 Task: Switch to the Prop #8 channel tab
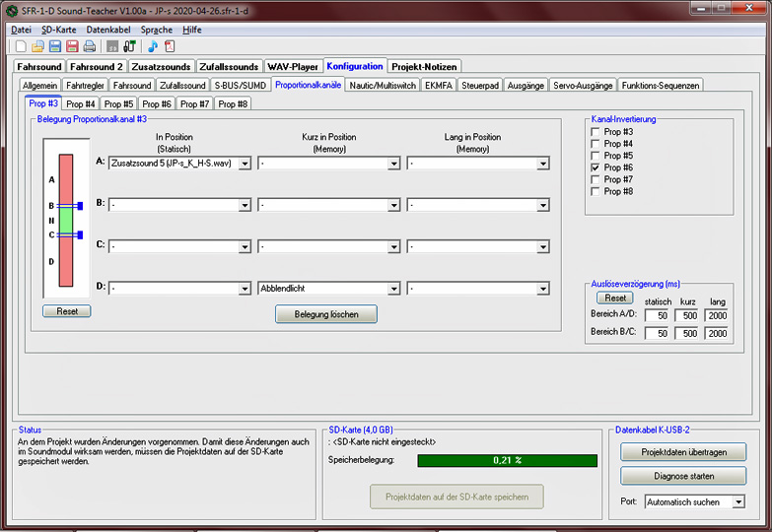[233, 104]
